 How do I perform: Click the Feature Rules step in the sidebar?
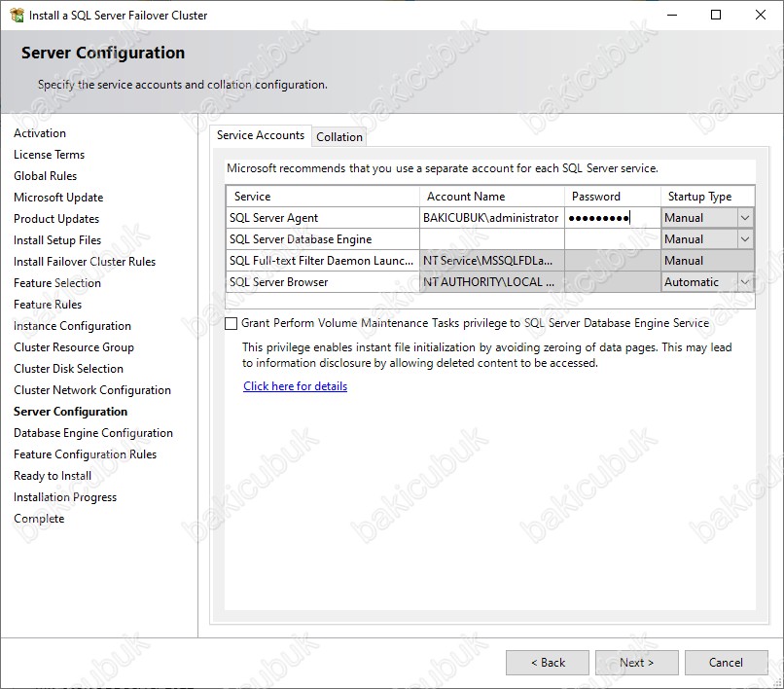pyautogui.click(x=48, y=305)
